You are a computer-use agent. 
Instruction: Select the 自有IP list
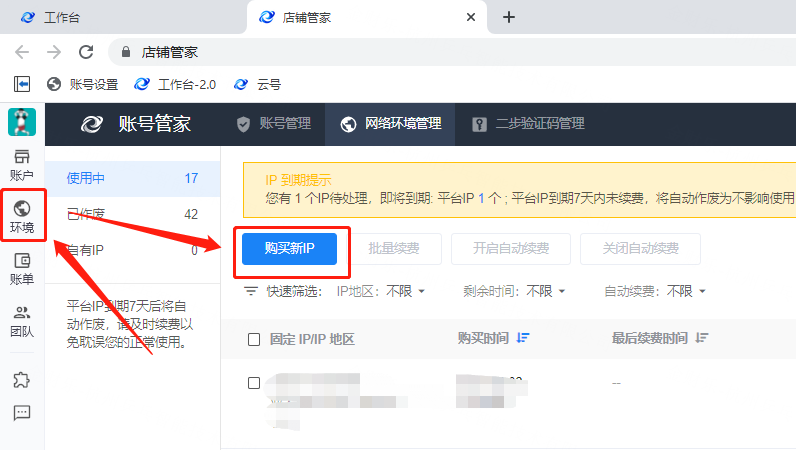point(132,250)
